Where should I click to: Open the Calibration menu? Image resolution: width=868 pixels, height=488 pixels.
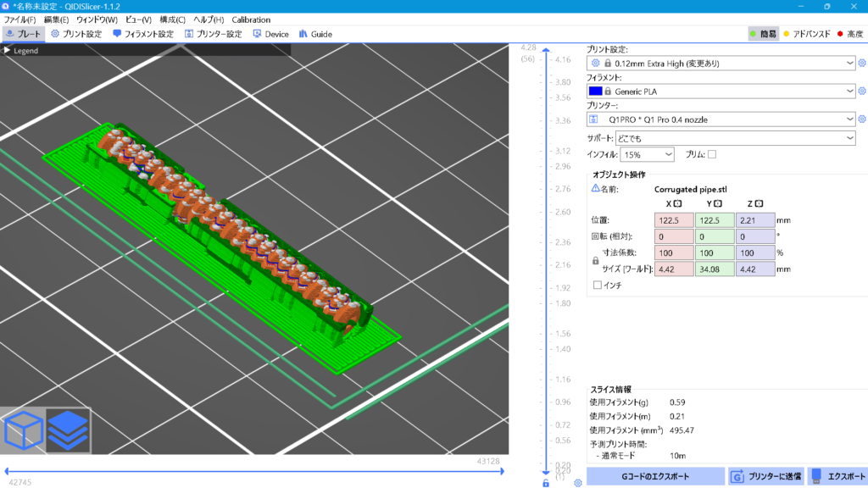pyautogui.click(x=251, y=19)
